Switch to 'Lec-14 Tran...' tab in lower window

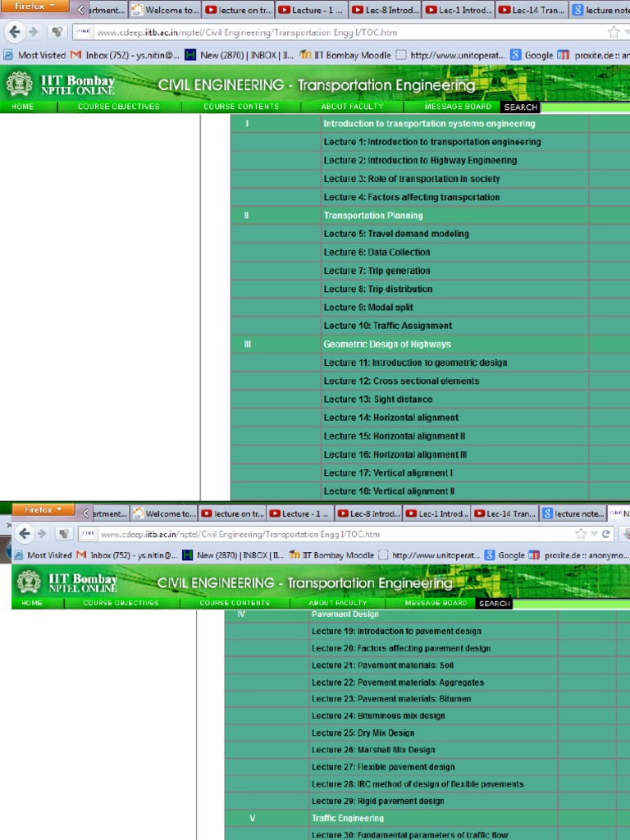pyautogui.click(x=505, y=514)
